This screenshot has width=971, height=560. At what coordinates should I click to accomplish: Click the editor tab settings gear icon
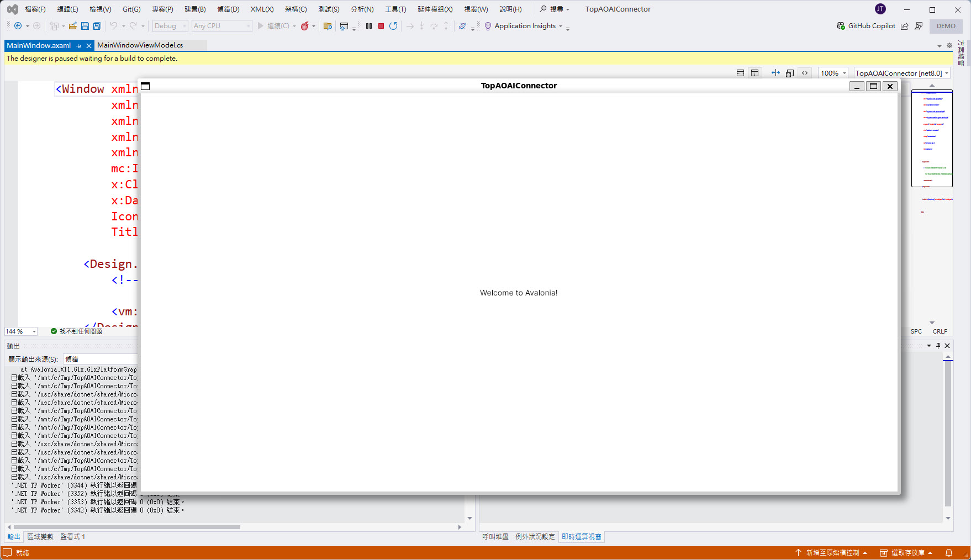click(x=949, y=46)
